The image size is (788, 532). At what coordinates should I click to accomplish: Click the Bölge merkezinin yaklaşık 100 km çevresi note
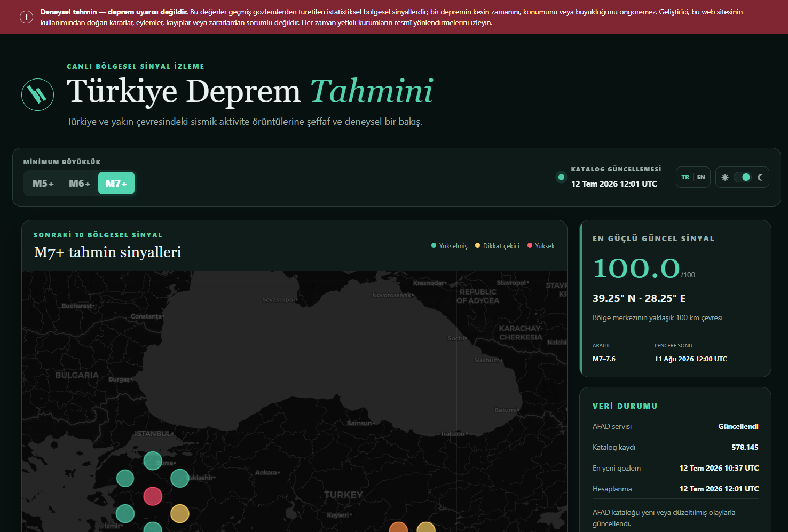pos(658,317)
